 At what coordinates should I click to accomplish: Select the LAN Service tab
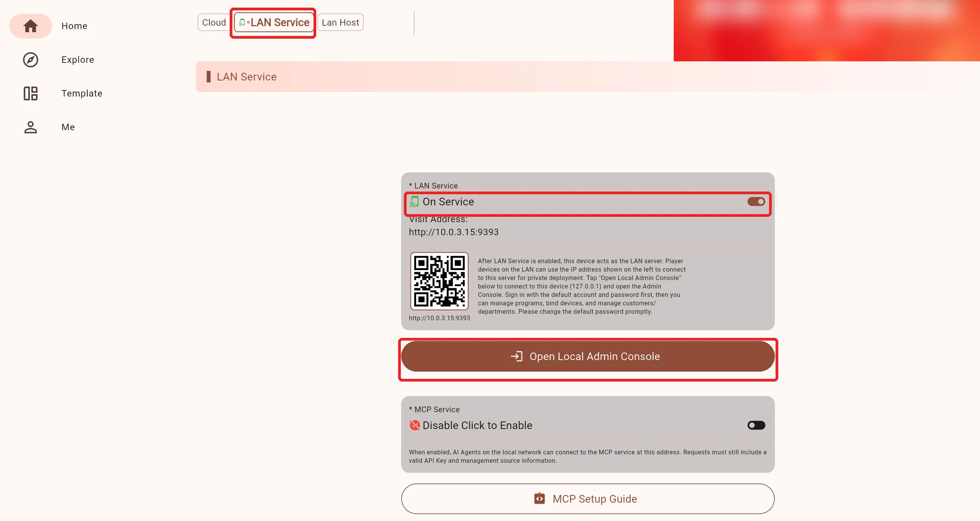tap(274, 22)
